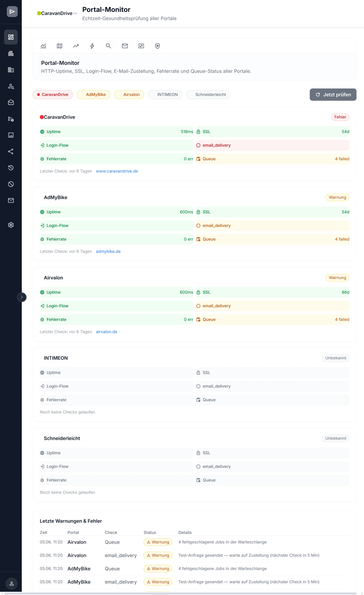Click AdMyBike email_delivery table row check
The image size is (364, 595).
(x=121, y=582)
